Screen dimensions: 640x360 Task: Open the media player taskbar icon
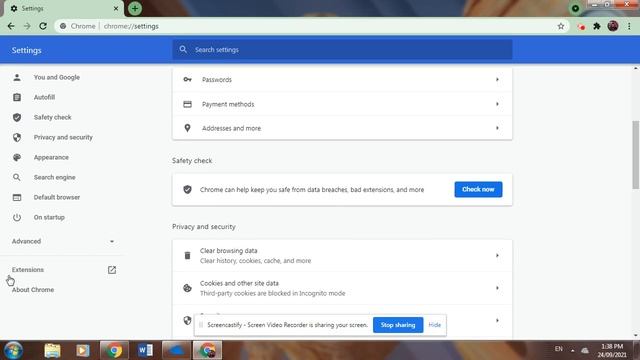83,350
